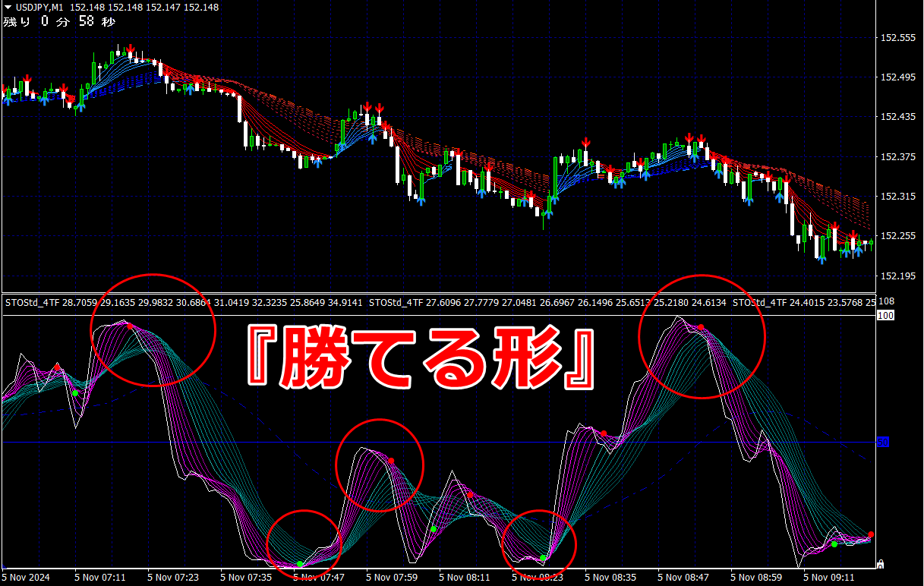This screenshot has width=924, height=586.
Task: Click the blue 50 level label
Action: [883, 442]
